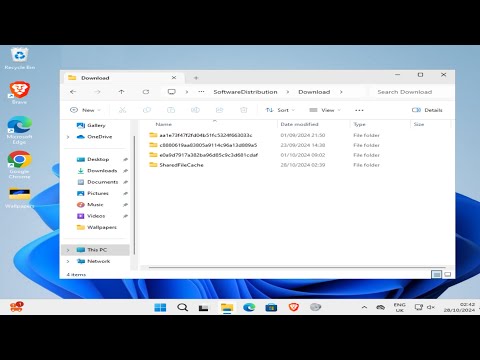Viewport: 480px width, 360px height.
Task: Click the Cut toolbar icon
Action: pyautogui.click(x=122, y=110)
